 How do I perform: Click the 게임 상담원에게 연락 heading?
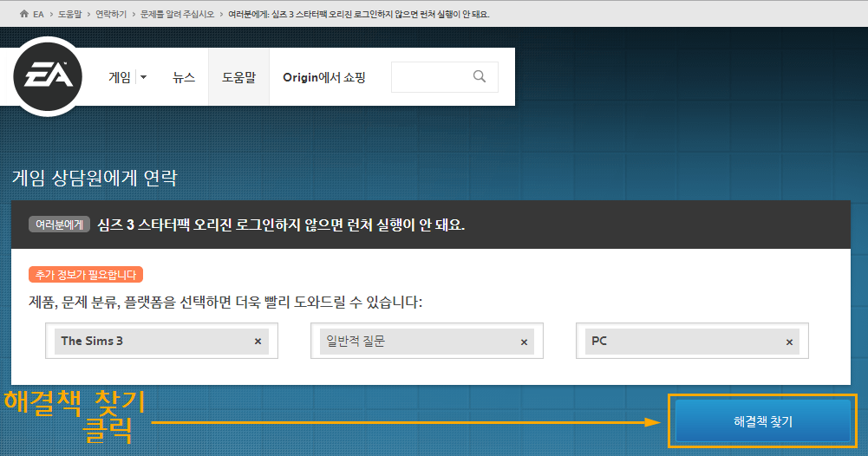[95, 178]
